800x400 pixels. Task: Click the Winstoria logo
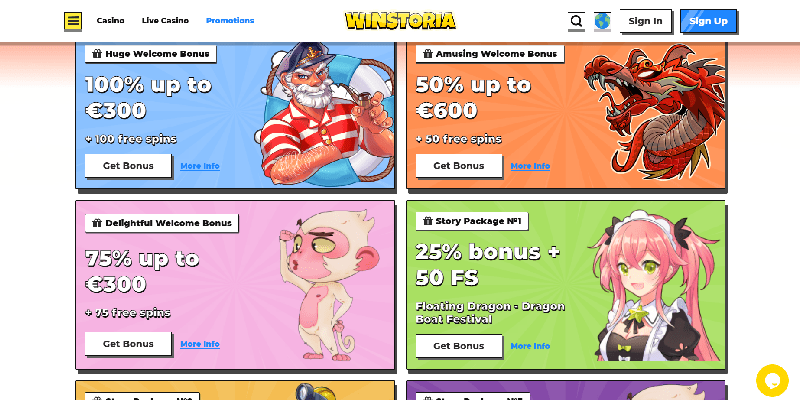pos(400,21)
